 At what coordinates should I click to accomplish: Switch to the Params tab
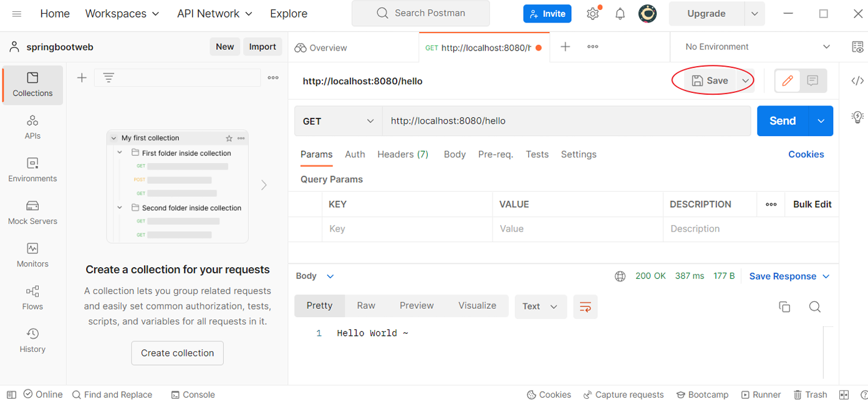[317, 154]
